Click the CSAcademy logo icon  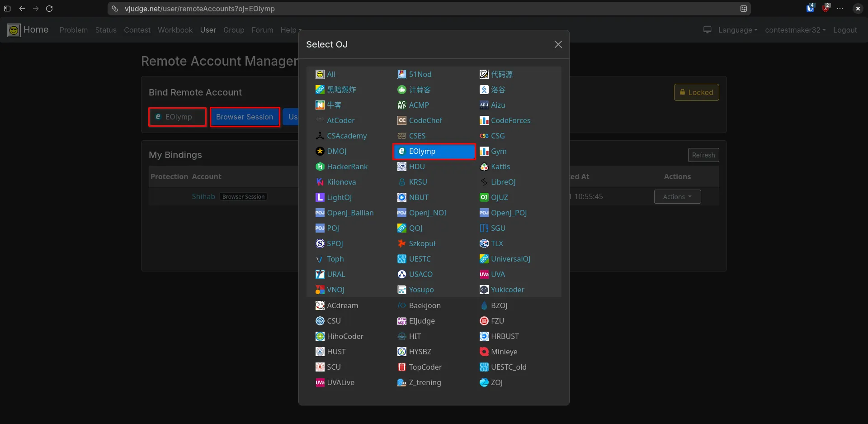tap(320, 136)
